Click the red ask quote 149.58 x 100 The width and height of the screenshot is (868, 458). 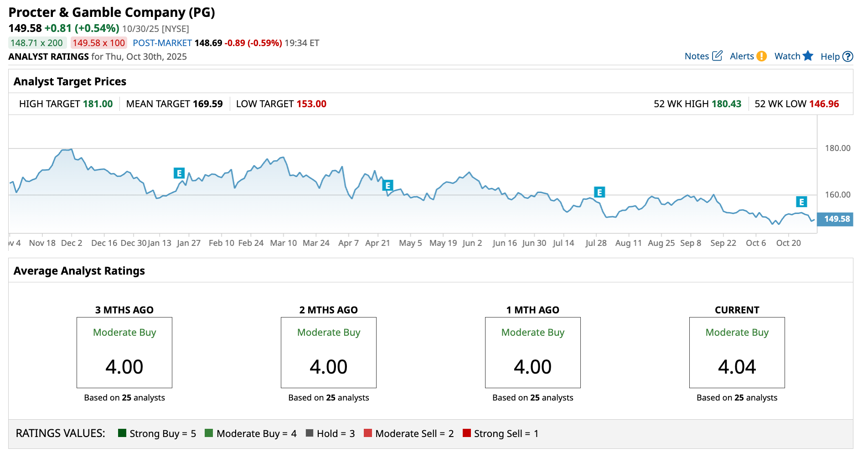[x=98, y=43]
